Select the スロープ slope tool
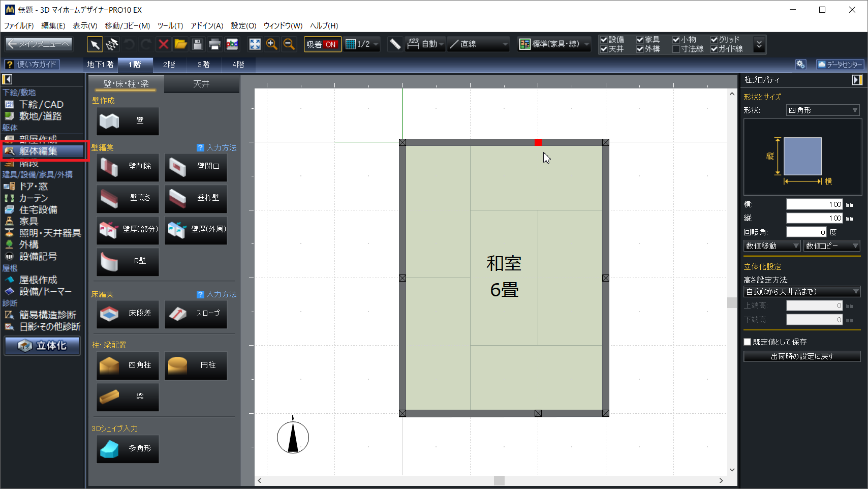This screenshot has height=489, width=868. (196, 314)
